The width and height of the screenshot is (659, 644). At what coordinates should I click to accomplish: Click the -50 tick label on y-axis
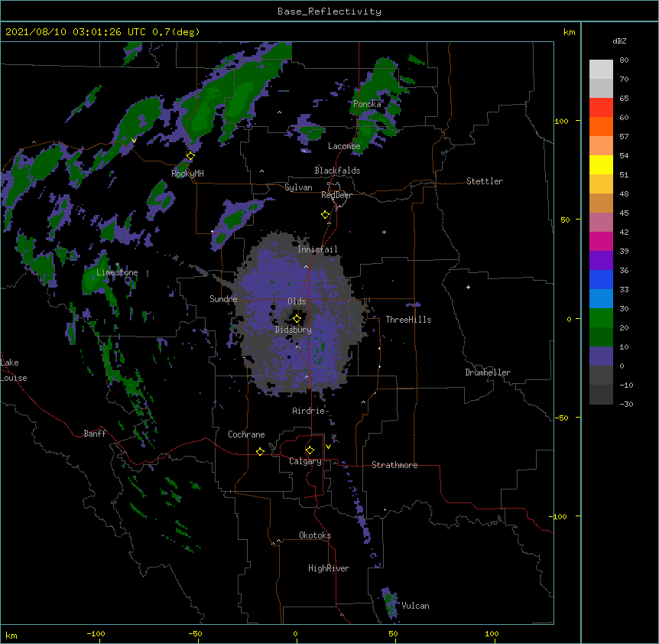[561, 418]
